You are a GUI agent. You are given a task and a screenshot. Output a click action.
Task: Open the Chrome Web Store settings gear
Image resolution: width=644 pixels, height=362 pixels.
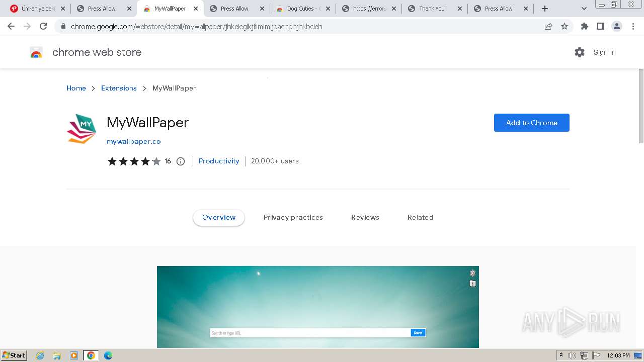(580, 52)
